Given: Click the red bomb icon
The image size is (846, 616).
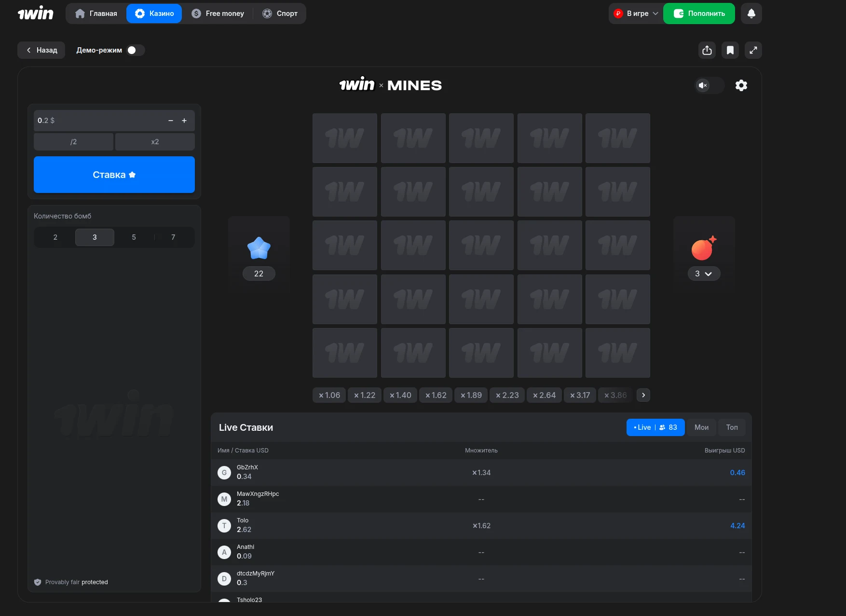Looking at the screenshot, I should (704, 248).
